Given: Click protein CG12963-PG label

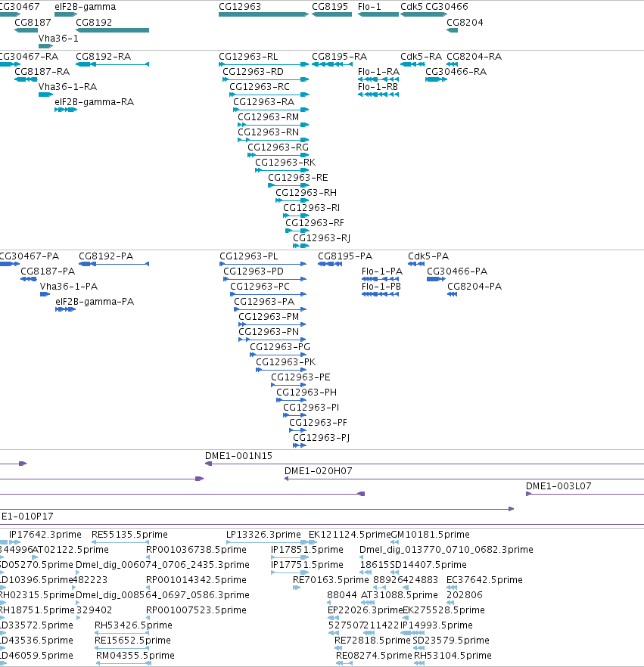Looking at the screenshot, I should pyautogui.click(x=280, y=347).
